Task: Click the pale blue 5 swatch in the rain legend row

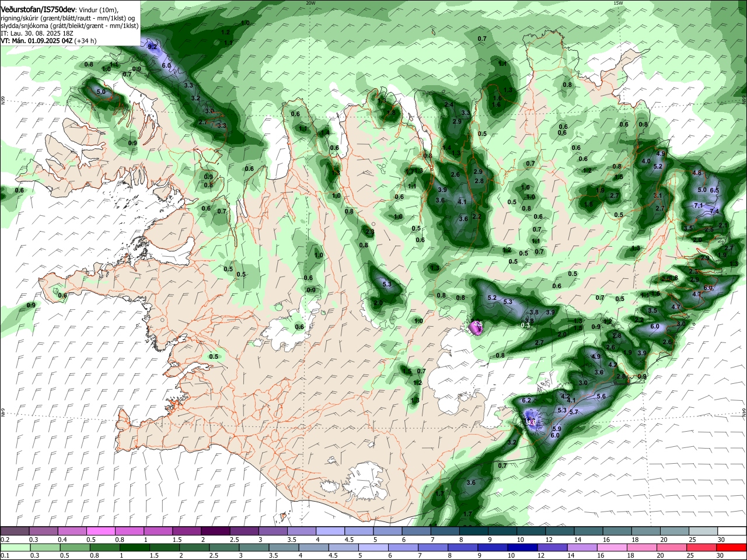Action: coord(373,547)
